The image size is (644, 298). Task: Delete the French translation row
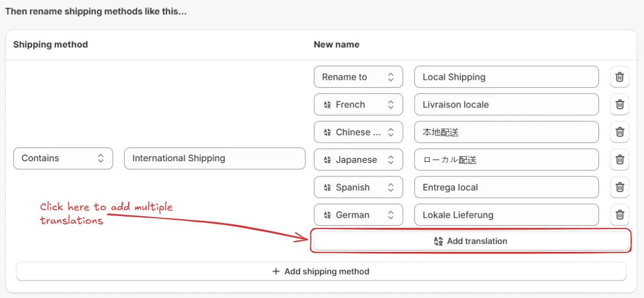pos(620,104)
